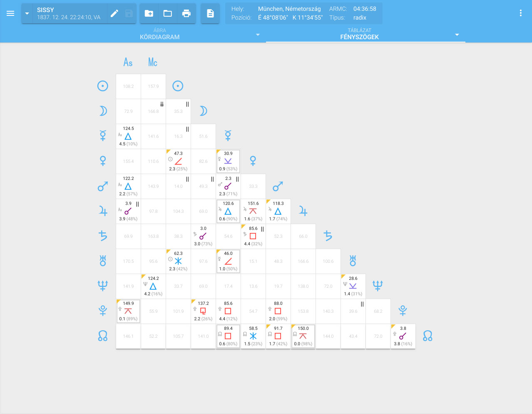Open the three-dot more options menu
The width and height of the screenshot is (532, 414).
click(x=520, y=13)
